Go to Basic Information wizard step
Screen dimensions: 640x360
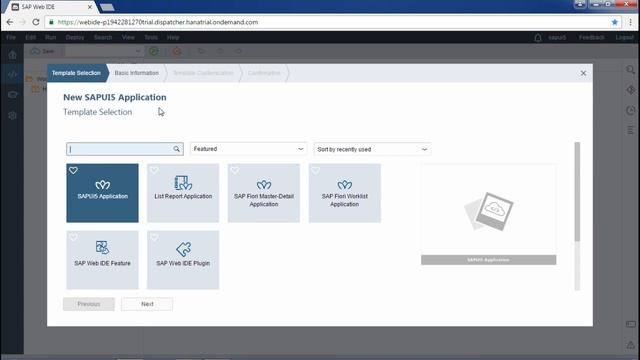tap(137, 73)
